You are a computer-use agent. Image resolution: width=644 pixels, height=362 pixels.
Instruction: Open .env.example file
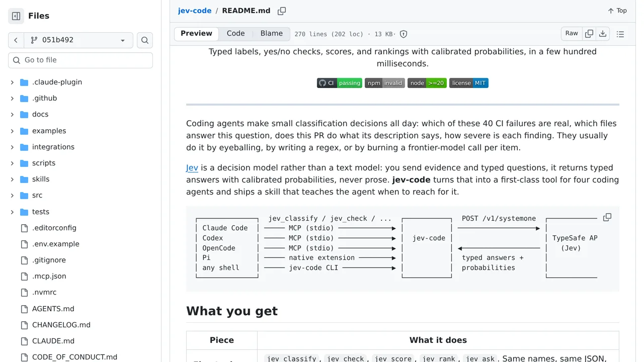point(56,244)
